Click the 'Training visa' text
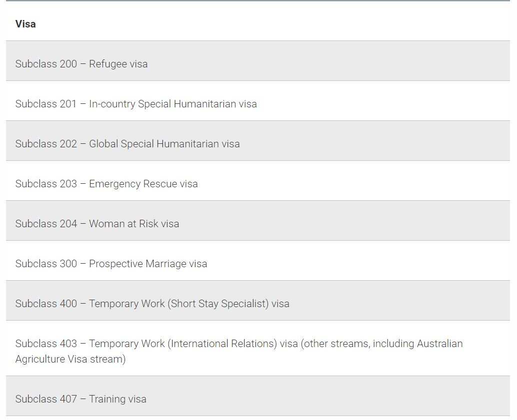Viewport: 517px width, 420px height. 117,399
